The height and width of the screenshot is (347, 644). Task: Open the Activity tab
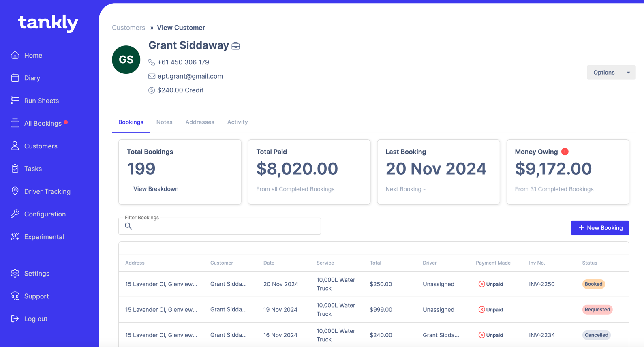coord(237,122)
